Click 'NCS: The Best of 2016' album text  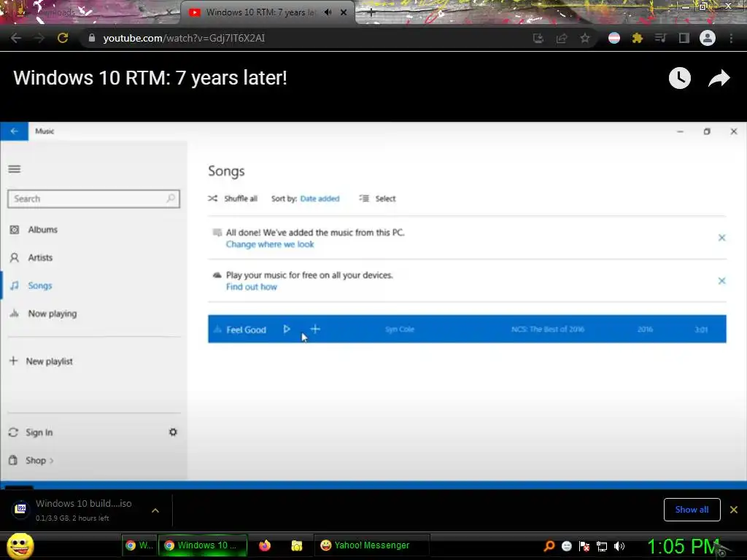pos(548,329)
